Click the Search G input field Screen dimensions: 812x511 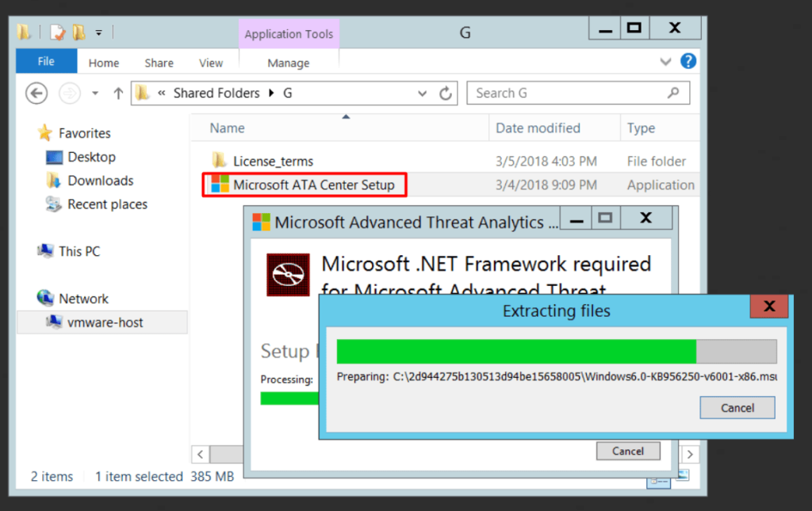point(578,93)
